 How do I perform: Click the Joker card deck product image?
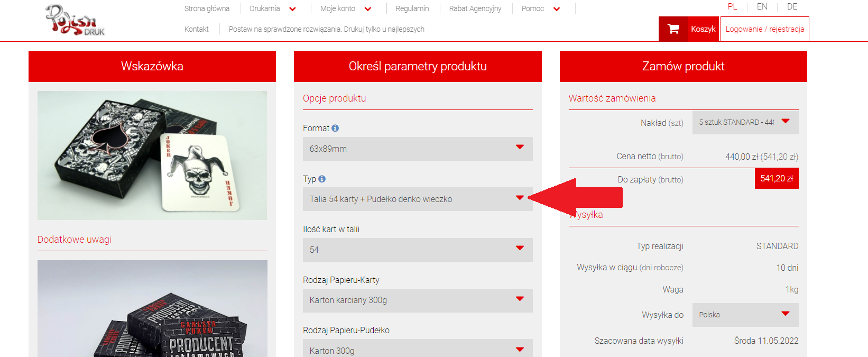tap(152, 155)
